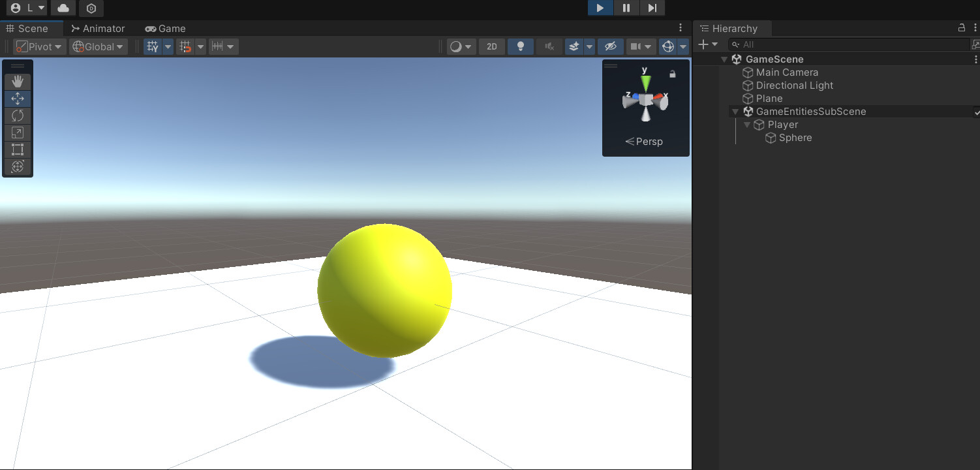Open the Hierarchy plus create menu
980x470 pixels.
[x=705, y=44]
